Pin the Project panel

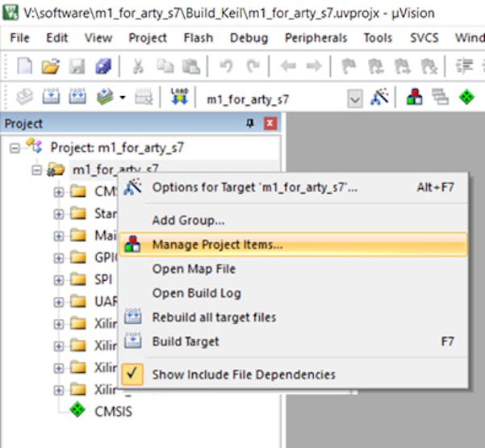250,124
